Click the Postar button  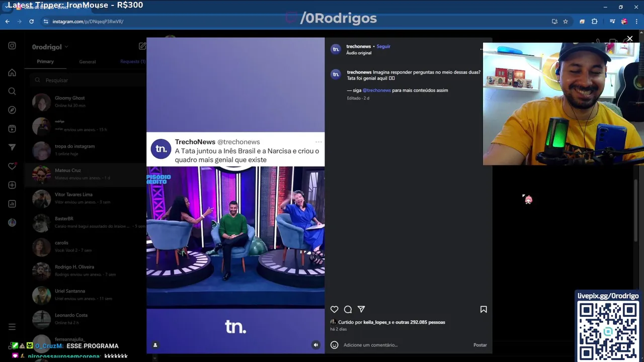click(480, 345)
